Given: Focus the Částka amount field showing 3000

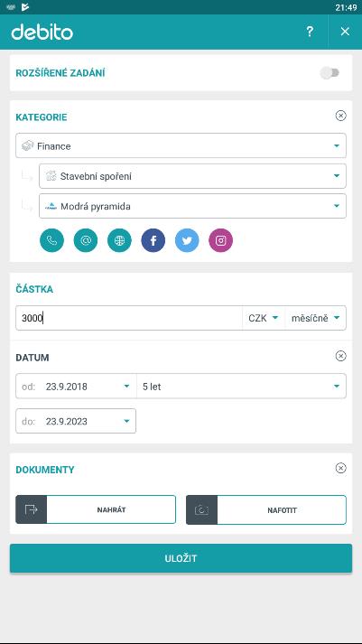Looking at the screenshot, I should coord(129,318).
